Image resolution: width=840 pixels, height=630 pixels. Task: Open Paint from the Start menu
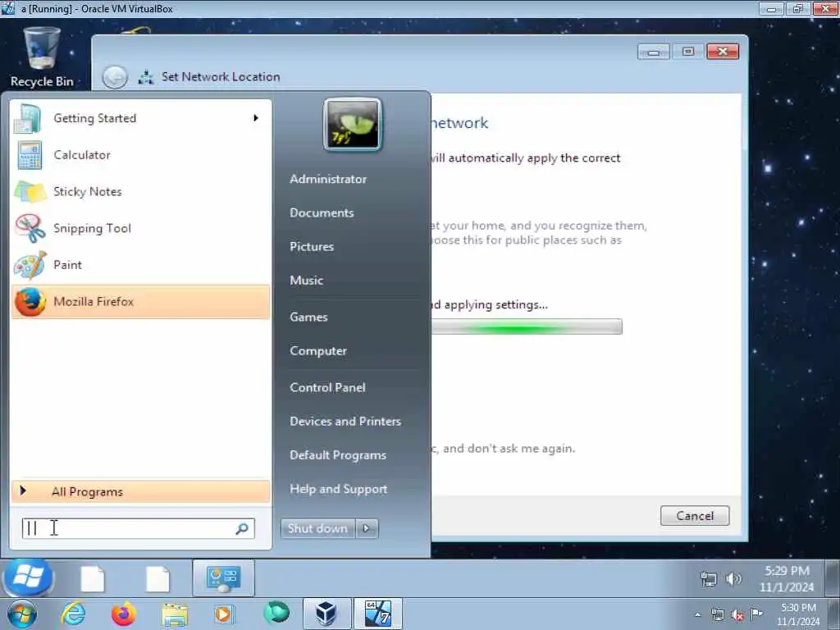coord(140,265)
